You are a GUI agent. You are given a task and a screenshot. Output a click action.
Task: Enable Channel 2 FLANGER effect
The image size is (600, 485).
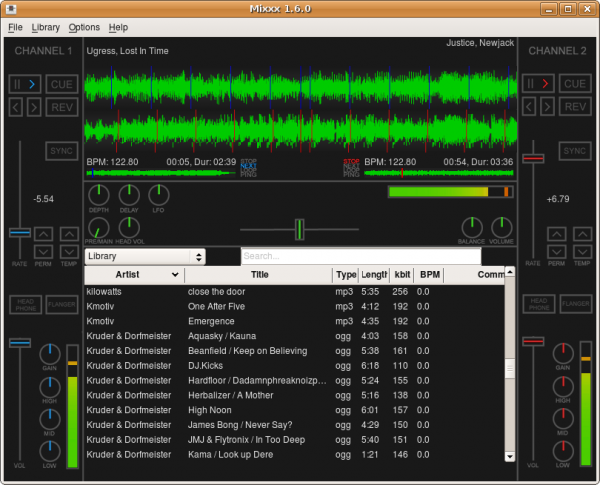click(x=574, y=304)
